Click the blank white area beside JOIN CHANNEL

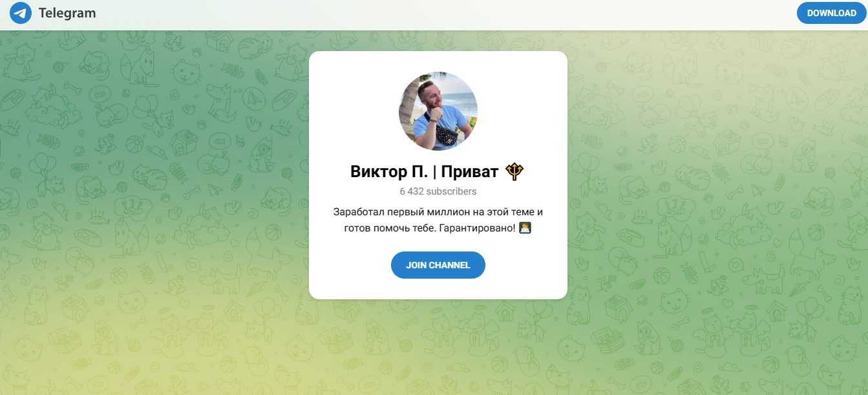coord(525,265)
